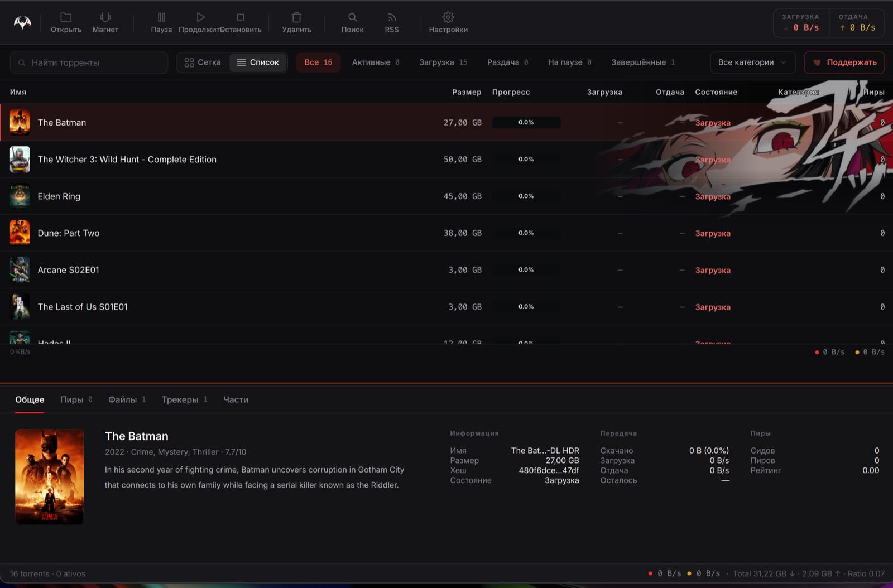
Task: Click the Arcane S02E01 cover icon
Action: tap(20, 269)
